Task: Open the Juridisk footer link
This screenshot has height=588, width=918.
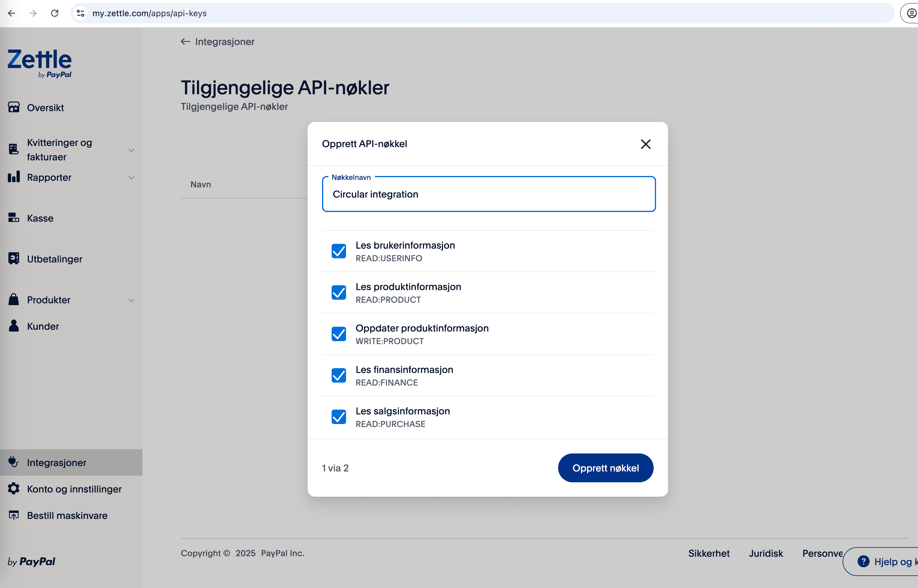Action: pyautogui.click(x=766, y=553)
